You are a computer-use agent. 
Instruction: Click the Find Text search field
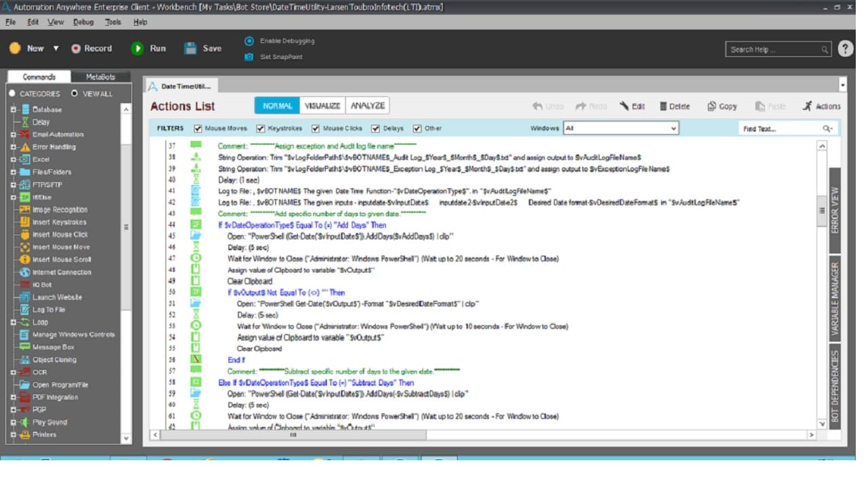pos(780,129)
